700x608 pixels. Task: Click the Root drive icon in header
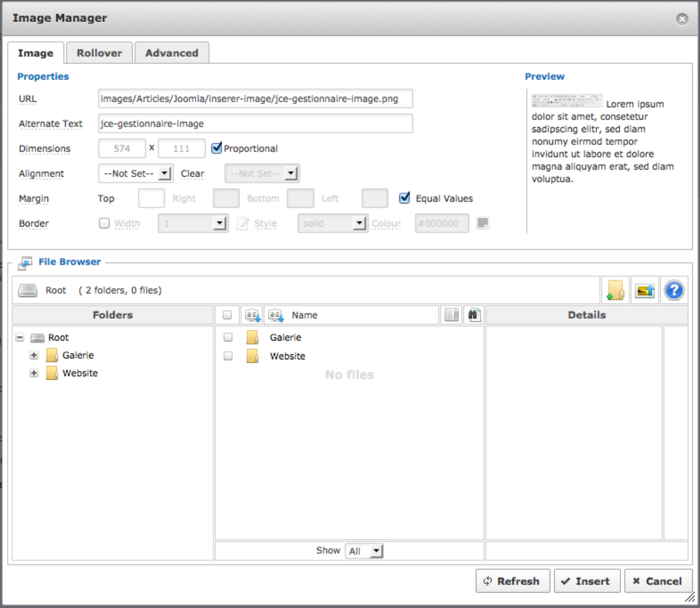28,290
